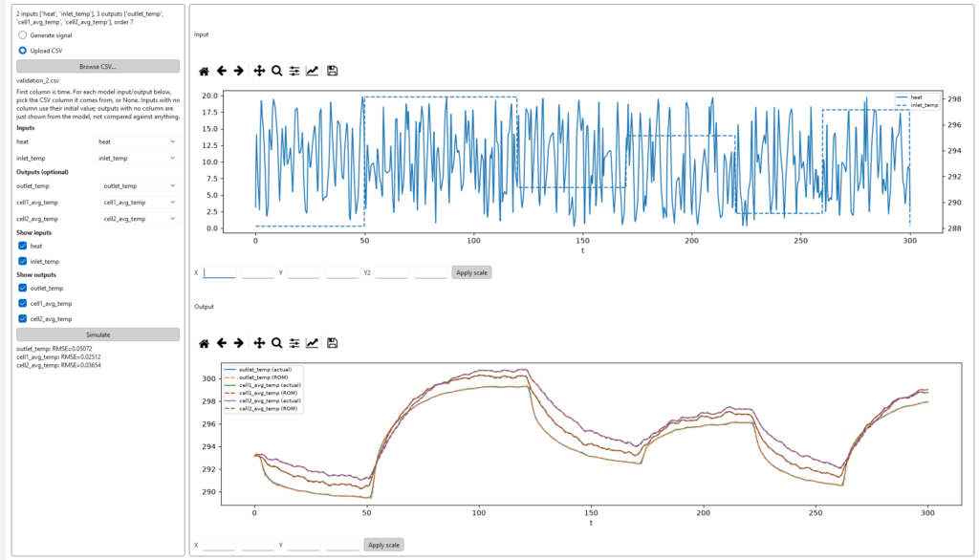Focus Input plot X maximum field
This screenshot has width=979, height=560.
pyautogui.click(x=257, y=272)
